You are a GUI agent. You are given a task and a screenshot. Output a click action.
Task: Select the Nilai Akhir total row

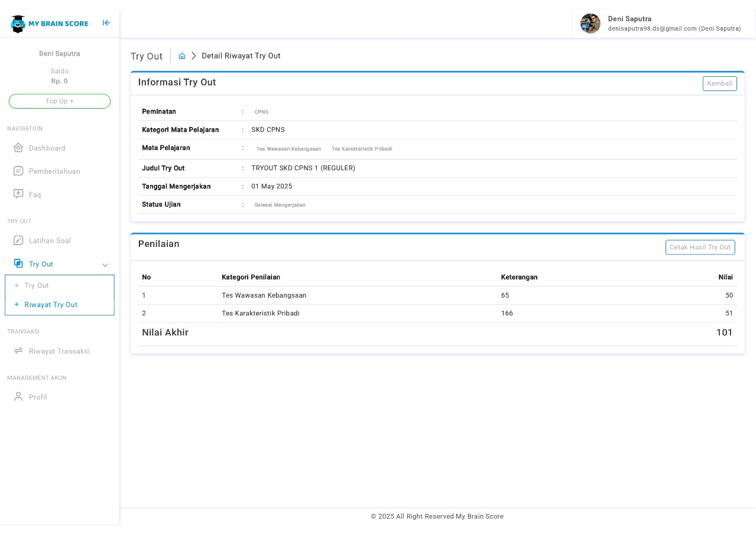(437, 333)
